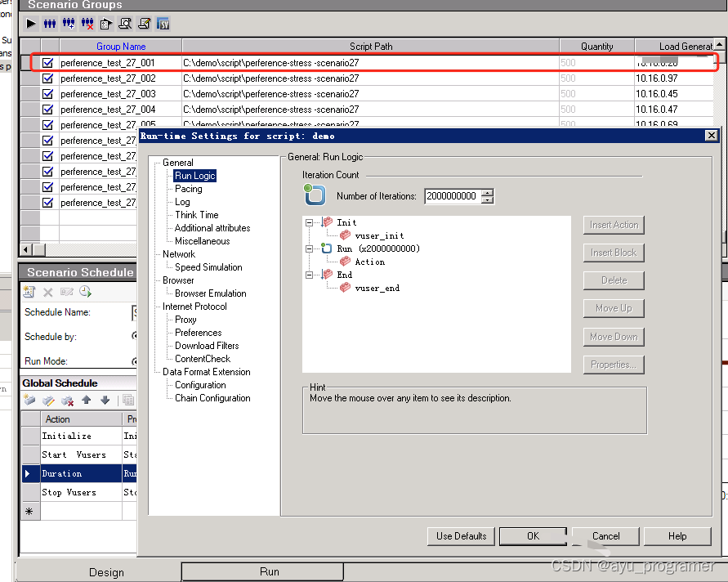Open Speed Simulation settings
The image size is (728, 582).
(208, 267)
